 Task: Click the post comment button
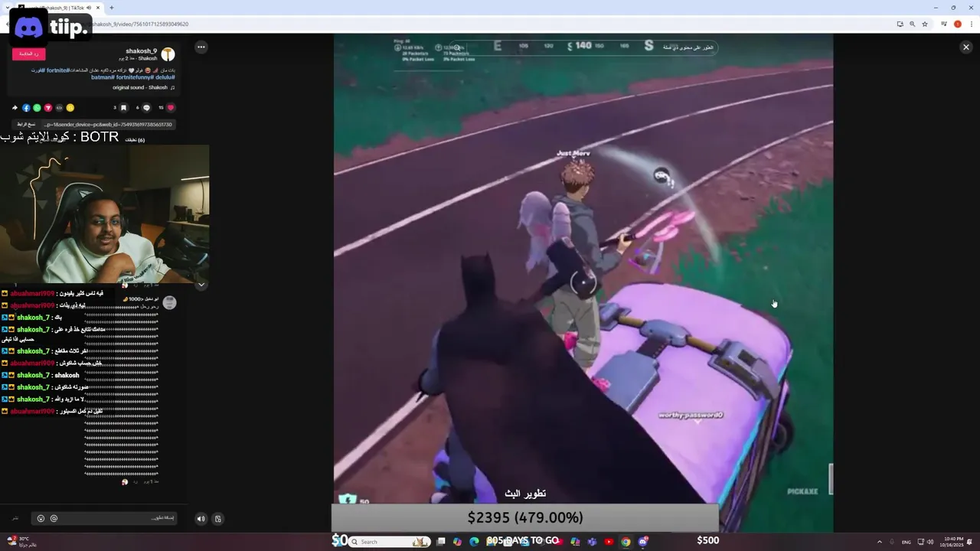pyautogui.click(x=15, y=518)
